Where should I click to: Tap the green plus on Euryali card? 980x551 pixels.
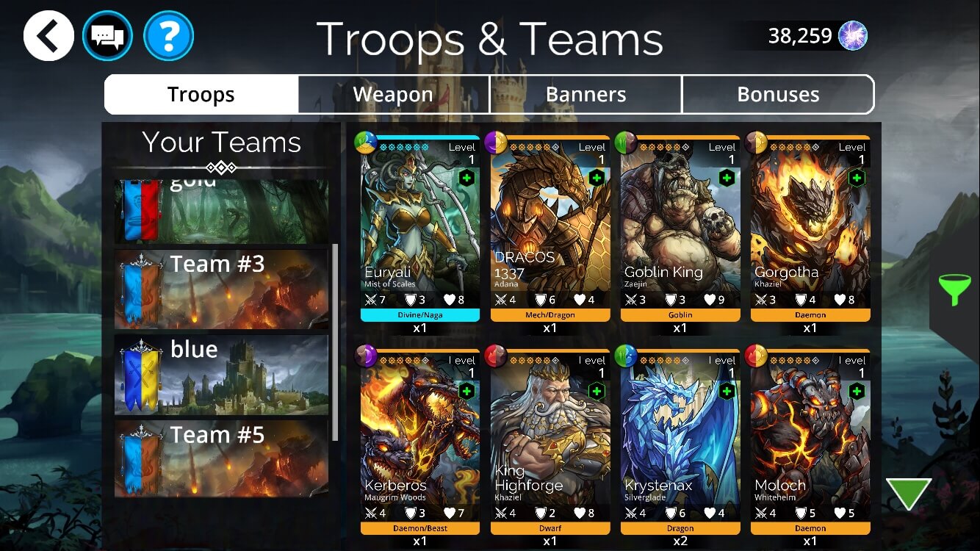[x=466, y=178]
